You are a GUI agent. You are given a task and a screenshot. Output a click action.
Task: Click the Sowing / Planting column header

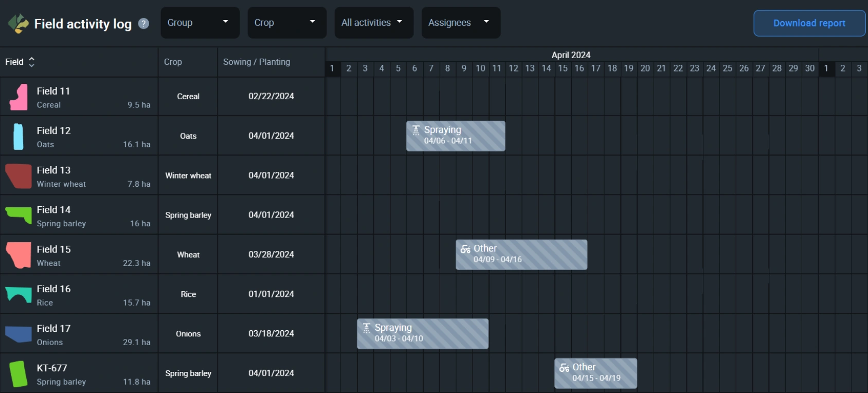click(x=257, y=62)
